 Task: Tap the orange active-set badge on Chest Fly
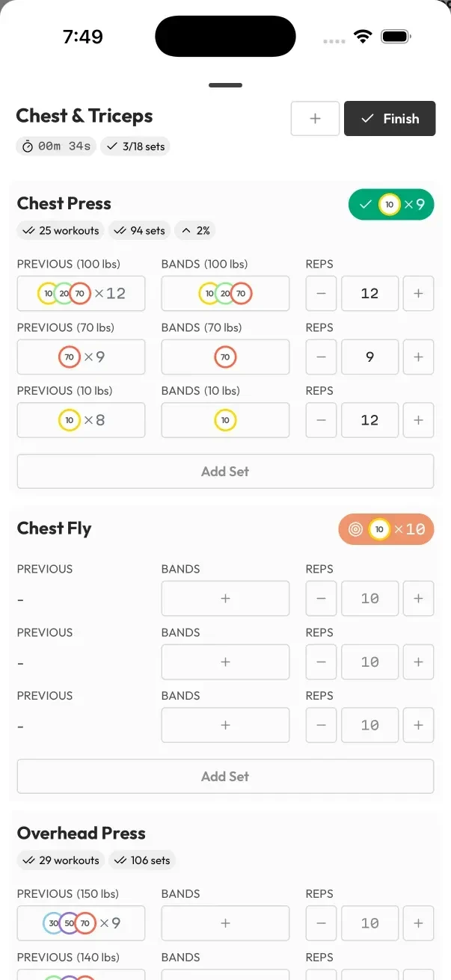click(386, 528)
